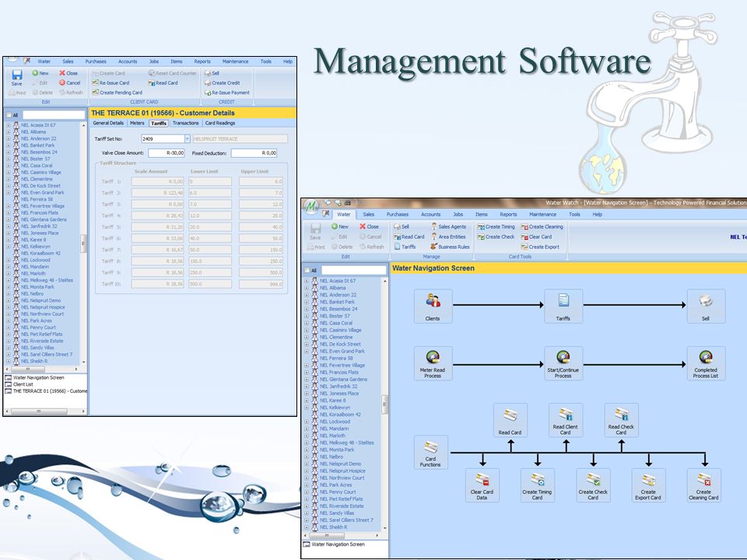Click Sell in the Credit group
Viewport: 747px width, 560px height.
pos(212,73)
